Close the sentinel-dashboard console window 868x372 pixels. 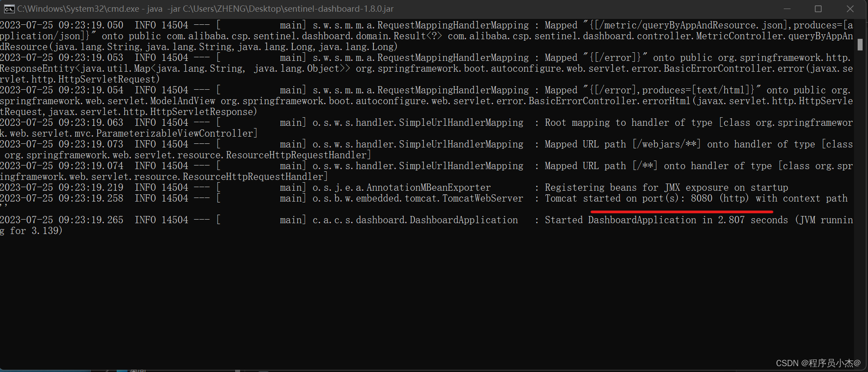point(850,9)
